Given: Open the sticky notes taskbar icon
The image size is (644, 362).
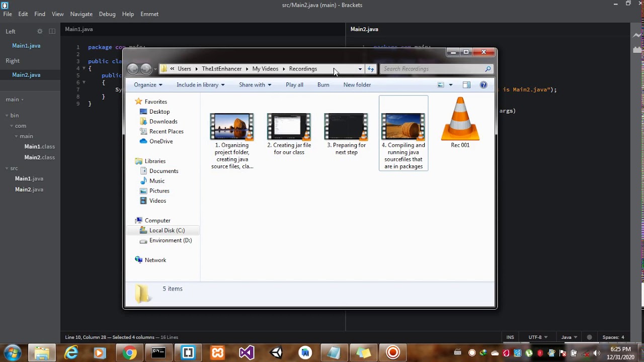Looking at the screenshot, I should point(364,353).
